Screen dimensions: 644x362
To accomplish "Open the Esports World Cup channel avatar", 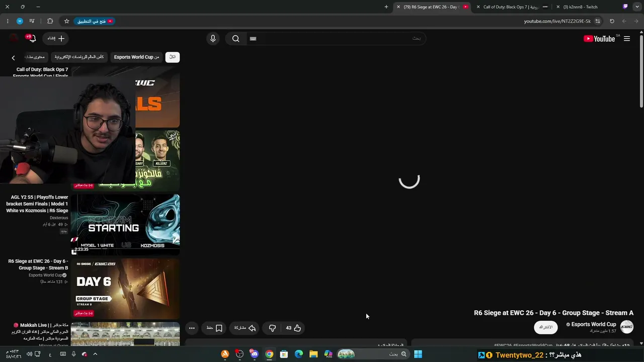I will 627,327.
